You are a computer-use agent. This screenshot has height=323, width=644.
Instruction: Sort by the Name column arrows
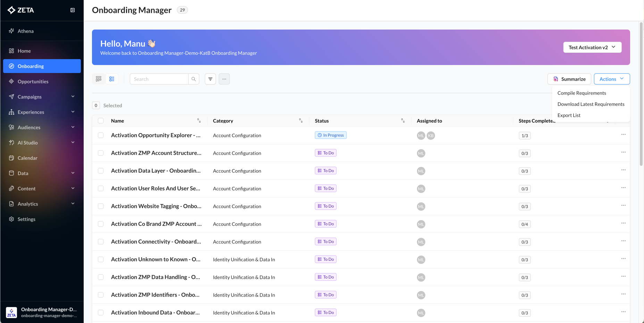(x=199, y=121)
